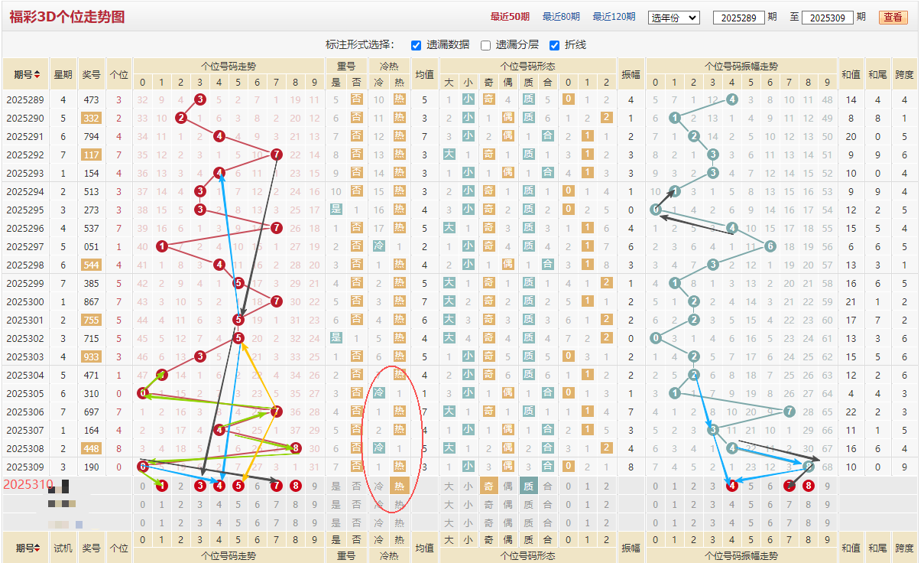Click highlighted prize number 544
Screen dimensions: 924x563
click(x=92, y=265)
